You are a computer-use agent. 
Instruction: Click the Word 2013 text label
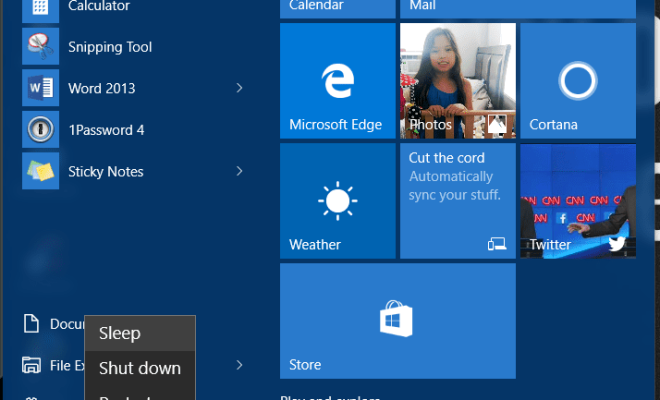click(x=102, y=88)
